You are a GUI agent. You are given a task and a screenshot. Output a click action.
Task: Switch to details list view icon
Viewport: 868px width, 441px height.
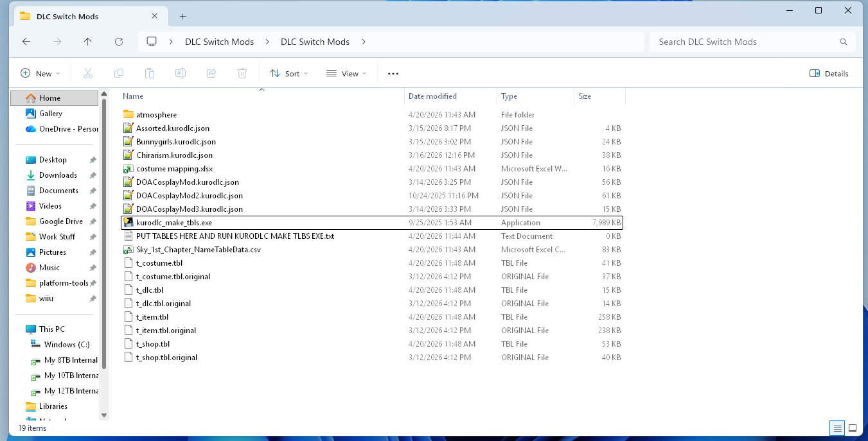pos(837,428)
